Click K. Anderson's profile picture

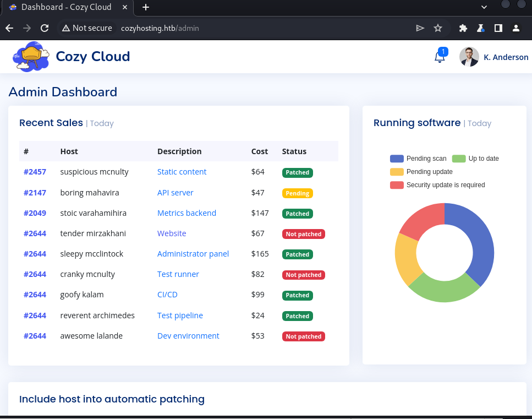pos(469,57)
